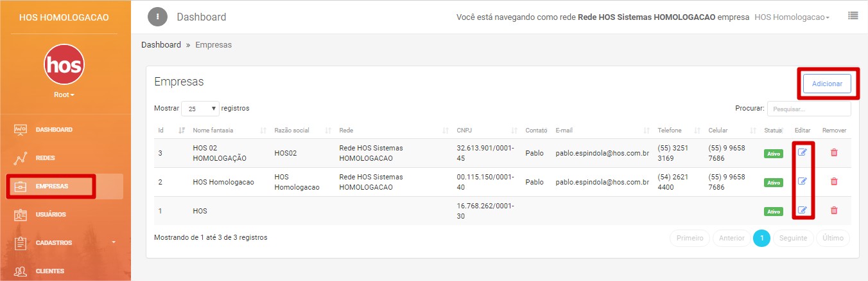Expand the HOS Homologacao company dropdown
The height and width of the screenshot is (281, 868).
(792, 17)
